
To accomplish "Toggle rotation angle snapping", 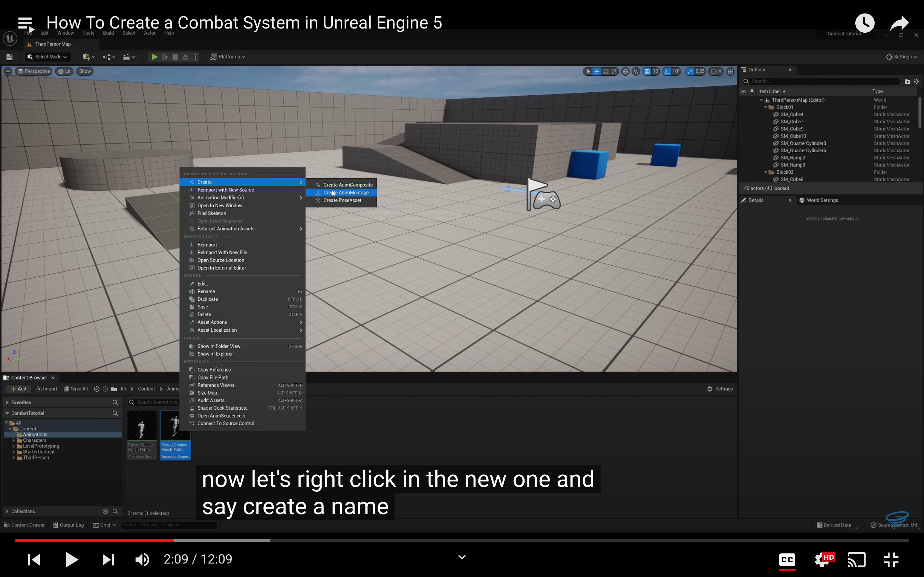I will click(667, 71).
